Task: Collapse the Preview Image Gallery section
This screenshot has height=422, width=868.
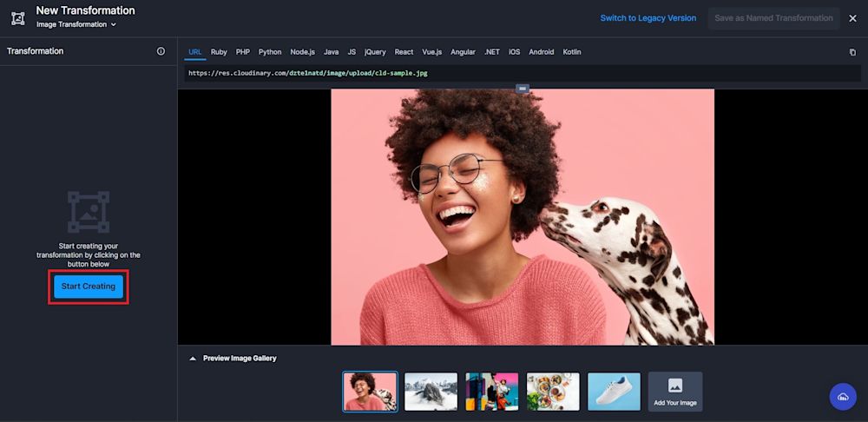Action: coord(193,358)
